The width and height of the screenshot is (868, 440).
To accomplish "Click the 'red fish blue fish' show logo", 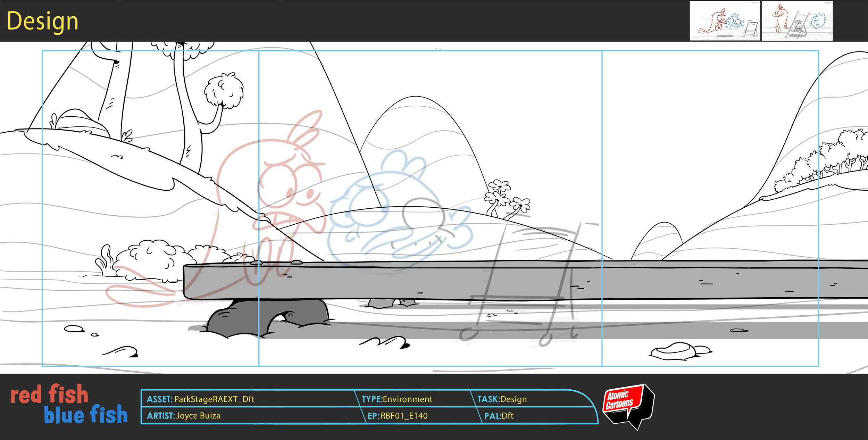I will tap(68, 405).
